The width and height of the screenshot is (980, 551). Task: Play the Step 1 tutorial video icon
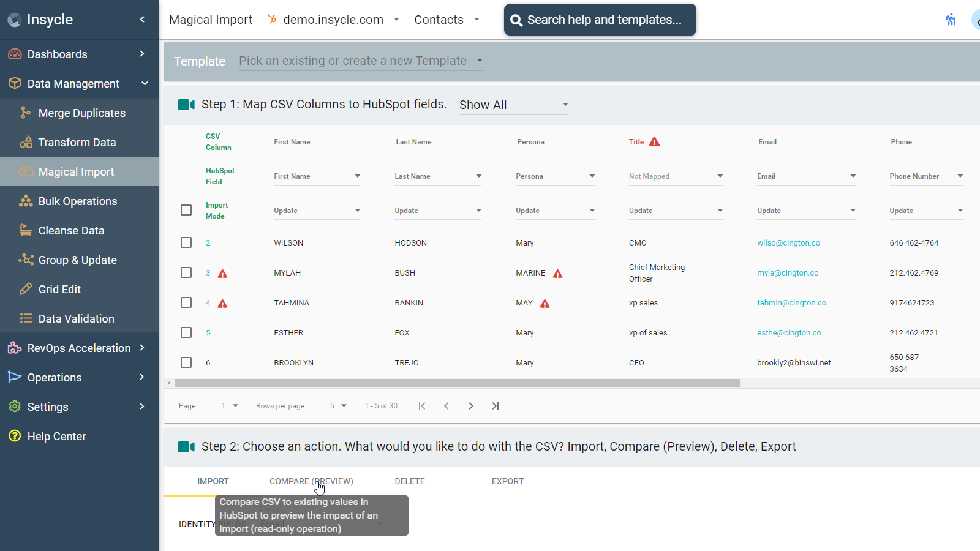(x=186, y=104)
